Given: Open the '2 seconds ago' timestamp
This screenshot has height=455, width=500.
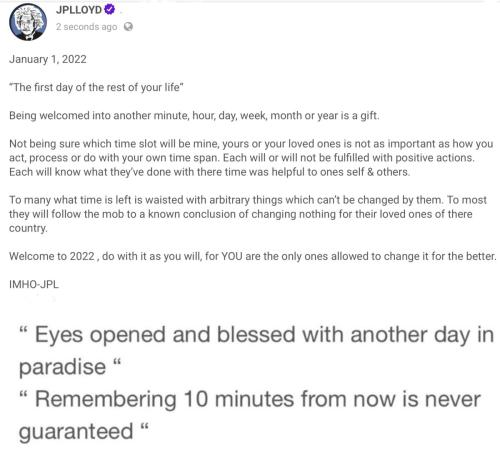Looking at the screenshot, I should pyautogui.click(x=86, y=27).
